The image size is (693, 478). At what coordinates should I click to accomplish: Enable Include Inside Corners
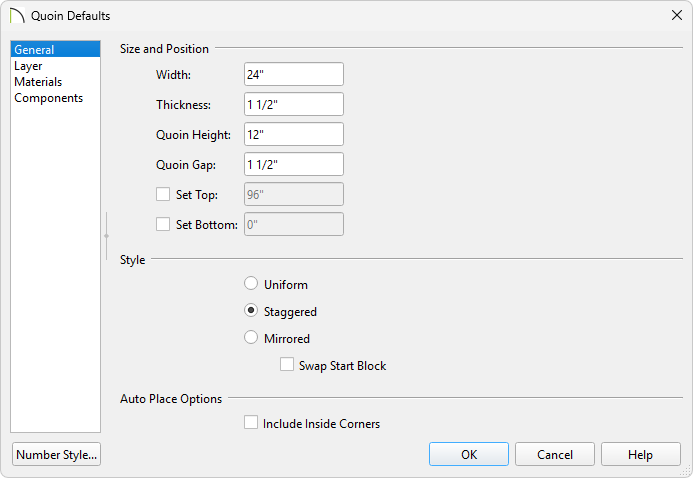click(251, 422)
